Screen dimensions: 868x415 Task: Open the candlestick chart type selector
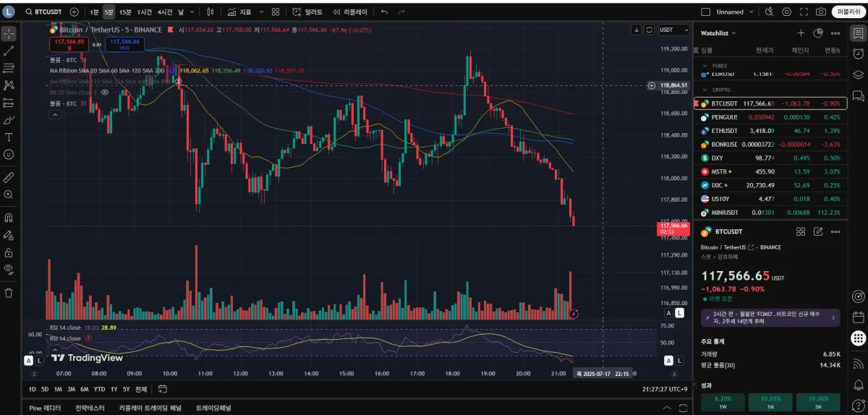(x=210, y=12)
